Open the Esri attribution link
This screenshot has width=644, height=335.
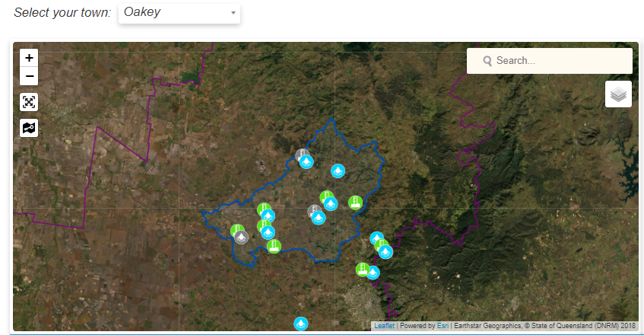click(442, 326)
